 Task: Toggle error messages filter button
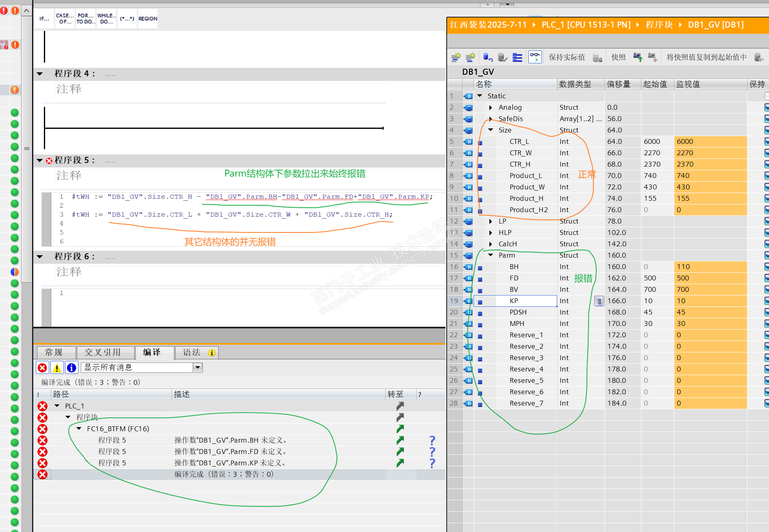pos(42,368)
